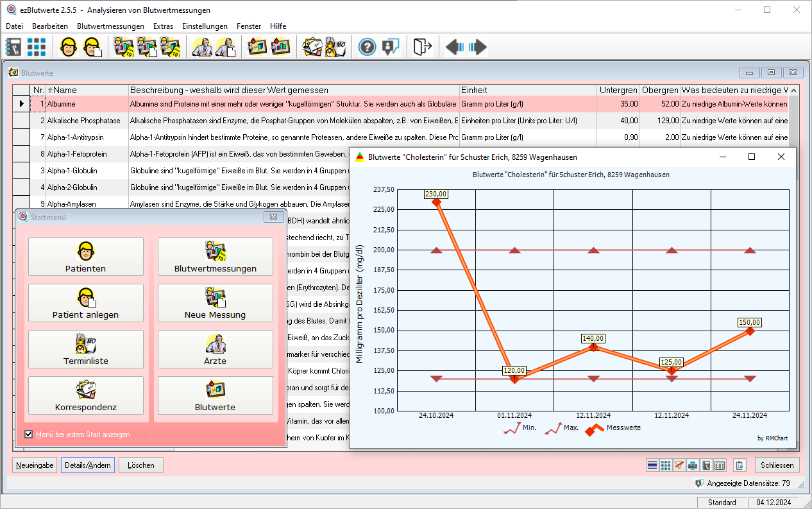Exit the program via the door toolbar icon
Viewport: 812px width, 509px height.
coord(421,46)
